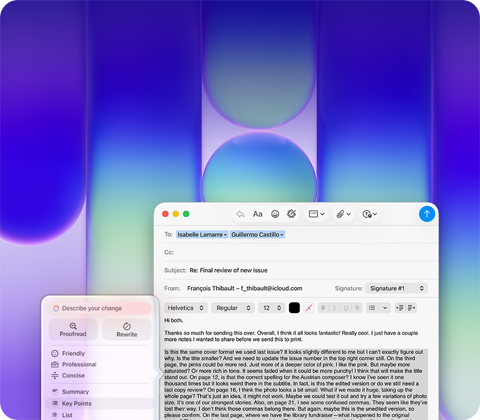Open the font size 12 dropdown

coord(272,308)
